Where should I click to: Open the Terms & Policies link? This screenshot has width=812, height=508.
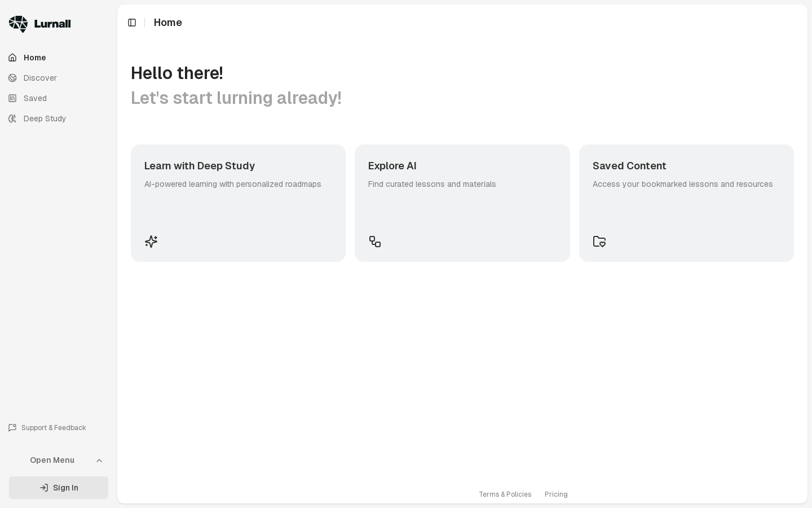coord(505,494)
